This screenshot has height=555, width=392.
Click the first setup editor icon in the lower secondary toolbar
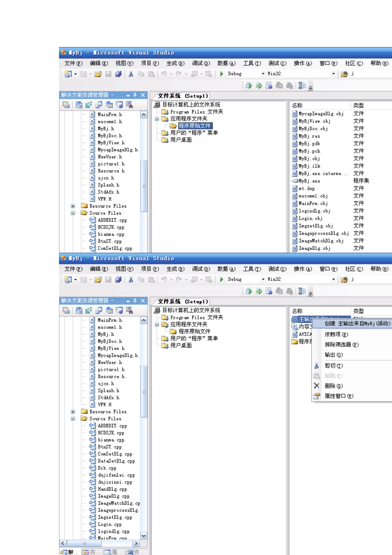click(249, 291)
